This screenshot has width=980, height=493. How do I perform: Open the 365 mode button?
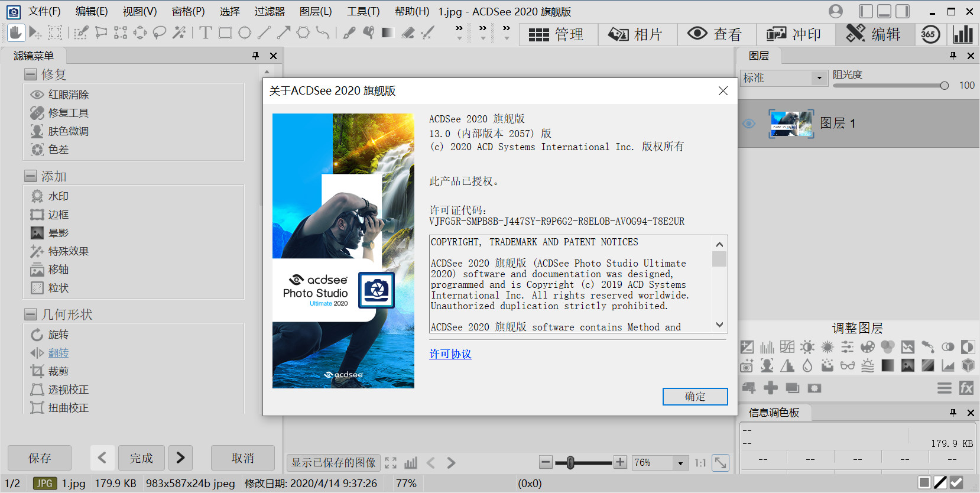930,34
